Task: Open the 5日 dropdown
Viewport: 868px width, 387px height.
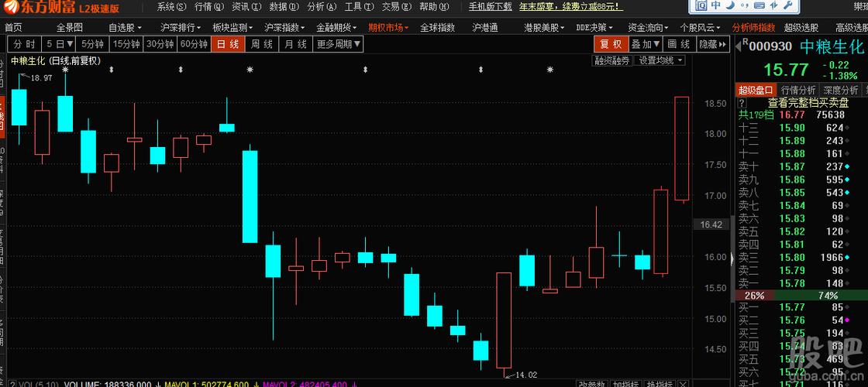Action: (59, 44)
